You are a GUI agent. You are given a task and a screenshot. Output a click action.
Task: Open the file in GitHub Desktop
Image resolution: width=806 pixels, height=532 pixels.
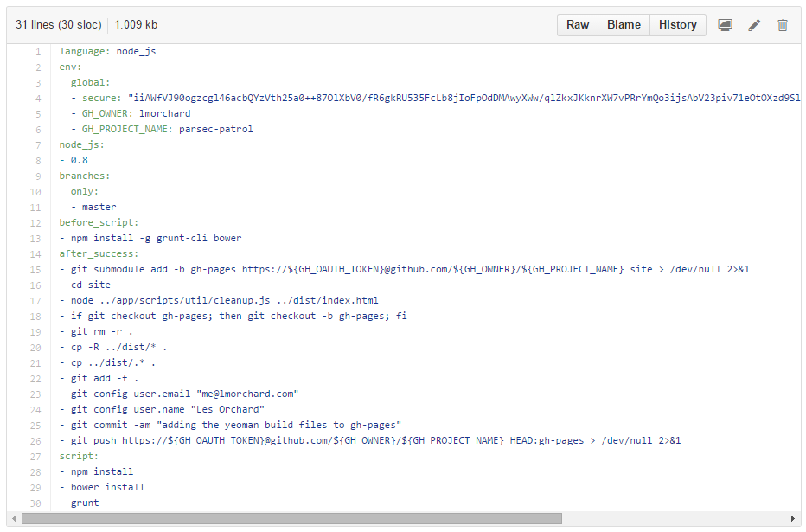[x=725, y=25]
